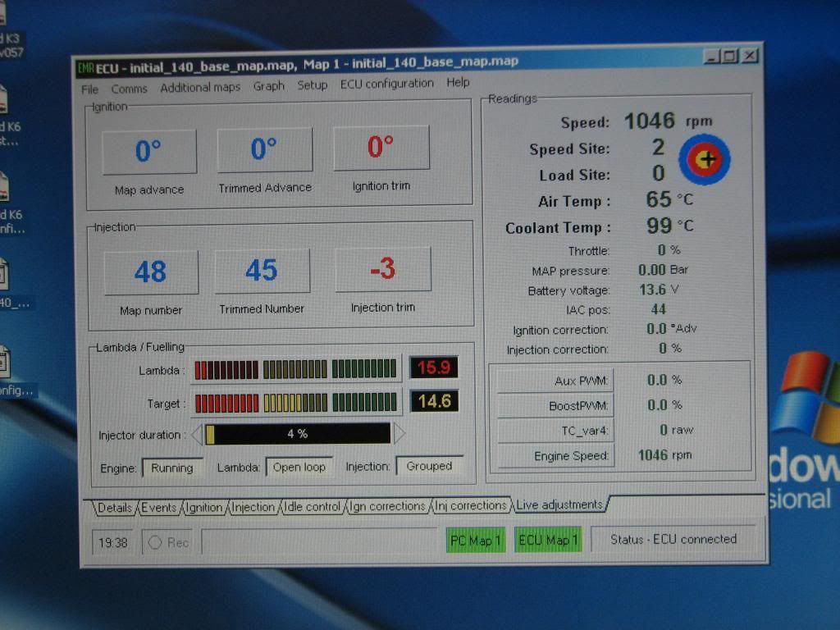The image size is (840, 630).
Task: Click the Battery voltage value 13.6 V
Action: [659, 290]
